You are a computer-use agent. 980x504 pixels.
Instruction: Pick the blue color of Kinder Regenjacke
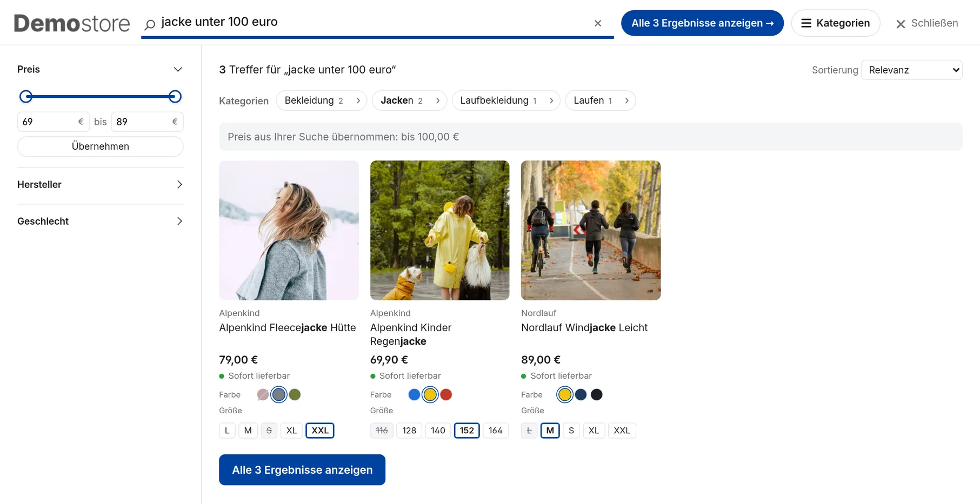coord(414,395)
